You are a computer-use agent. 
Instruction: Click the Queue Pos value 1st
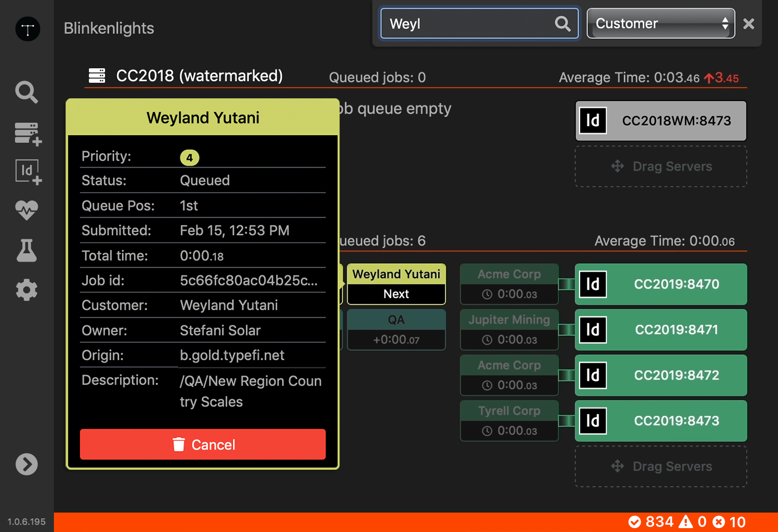coord(189,205)
